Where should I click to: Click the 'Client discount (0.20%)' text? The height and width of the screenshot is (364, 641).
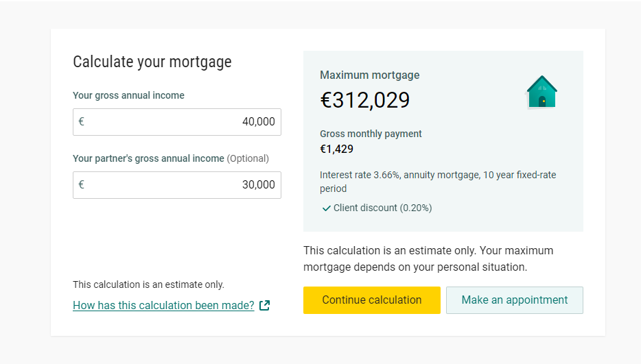pos(382,208)
